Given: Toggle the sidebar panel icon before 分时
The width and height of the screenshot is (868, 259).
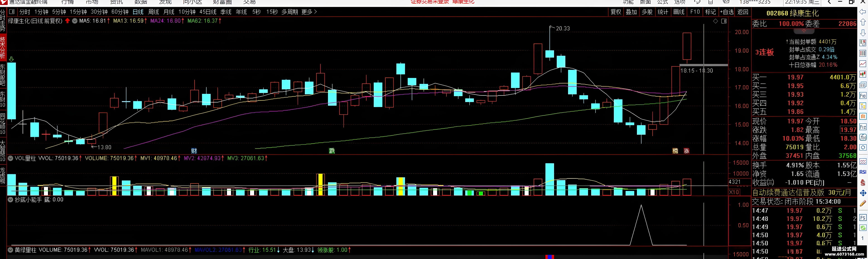Looking at the screenshot, I should pyautogui.click(x=12, y=12).
